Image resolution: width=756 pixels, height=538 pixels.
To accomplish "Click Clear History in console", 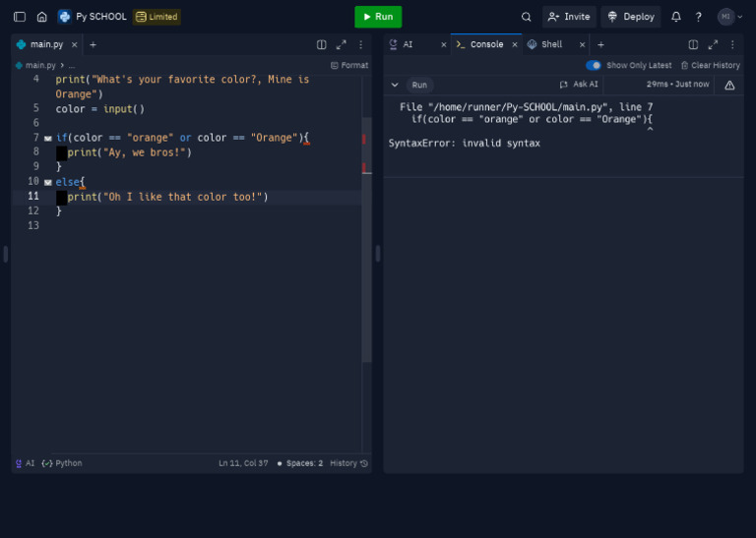I will click(x=710, y=65).
